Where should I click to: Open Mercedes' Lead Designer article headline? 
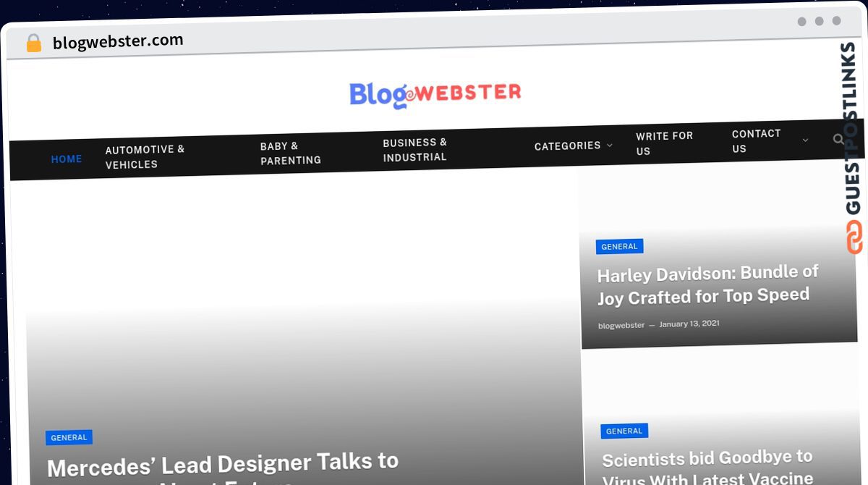coord(223,465)
